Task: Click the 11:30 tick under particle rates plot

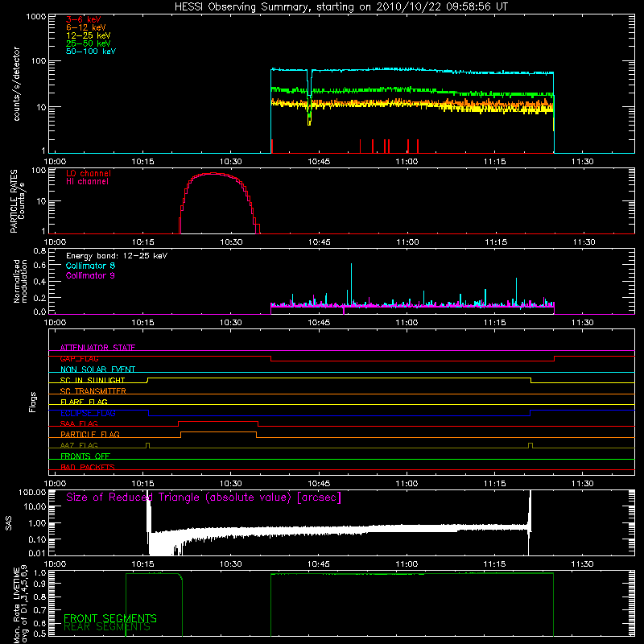Action: pos(584,242)
